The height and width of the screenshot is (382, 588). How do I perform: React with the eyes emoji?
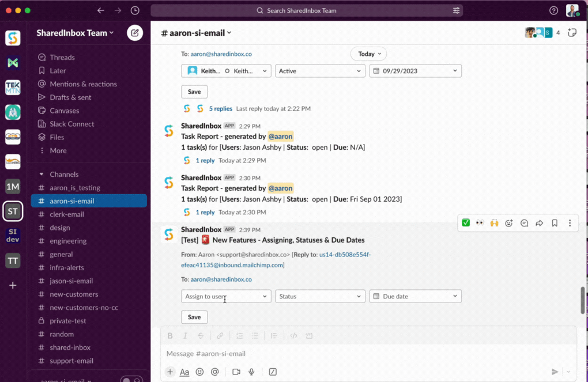480,222
